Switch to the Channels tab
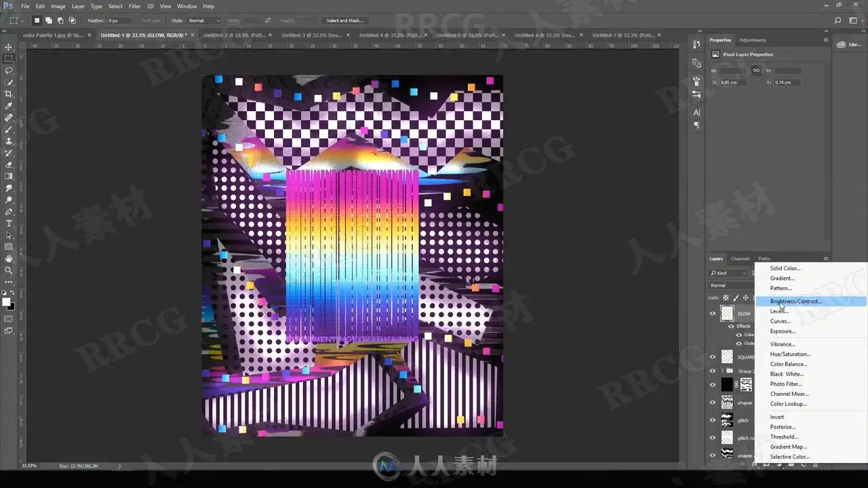Image resolution: width=868 pixels, height=488 pixels. [x=740, y=258]
